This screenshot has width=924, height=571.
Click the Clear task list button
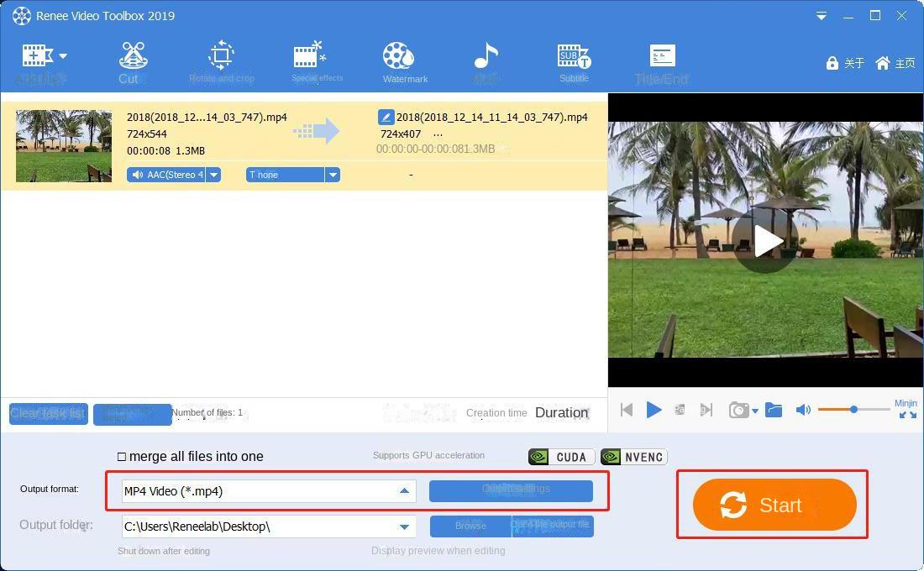49,414
